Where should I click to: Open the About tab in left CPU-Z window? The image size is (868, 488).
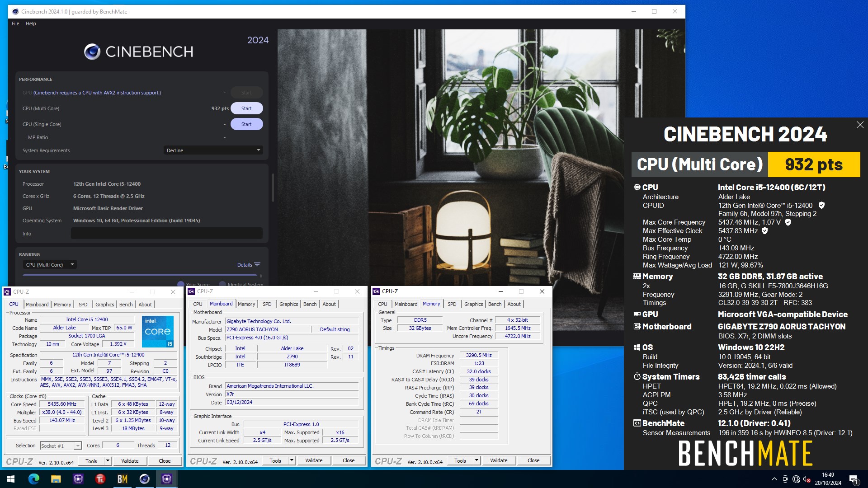click(x=145, y=305)
